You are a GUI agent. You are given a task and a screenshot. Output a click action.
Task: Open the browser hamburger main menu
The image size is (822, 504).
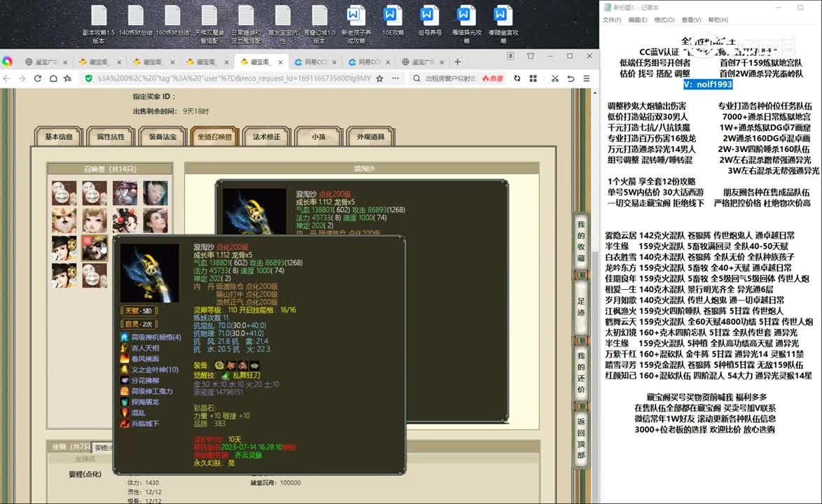[x=587, y=78]
